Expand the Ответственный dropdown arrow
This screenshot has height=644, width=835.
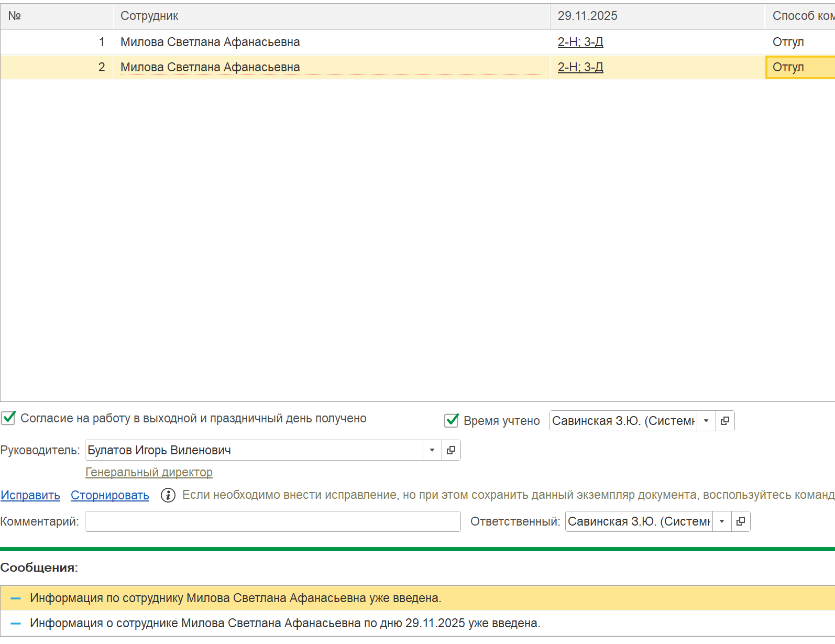722,521
